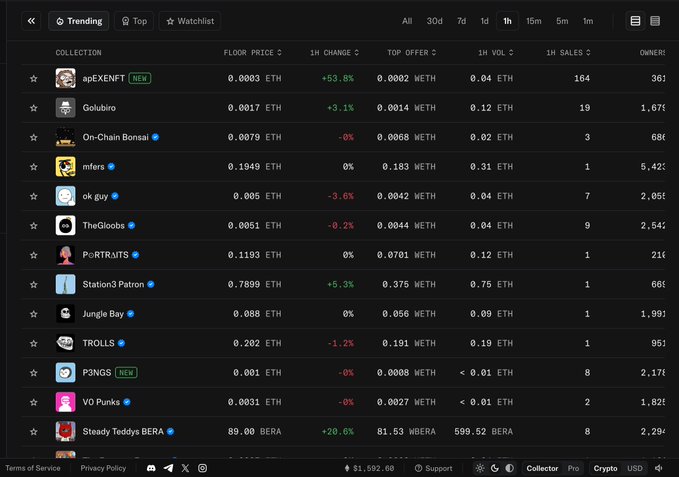This screenshot has width=679, height=477.
Task: Star Jungle Bay to watchlist
Action: (33, 314)
